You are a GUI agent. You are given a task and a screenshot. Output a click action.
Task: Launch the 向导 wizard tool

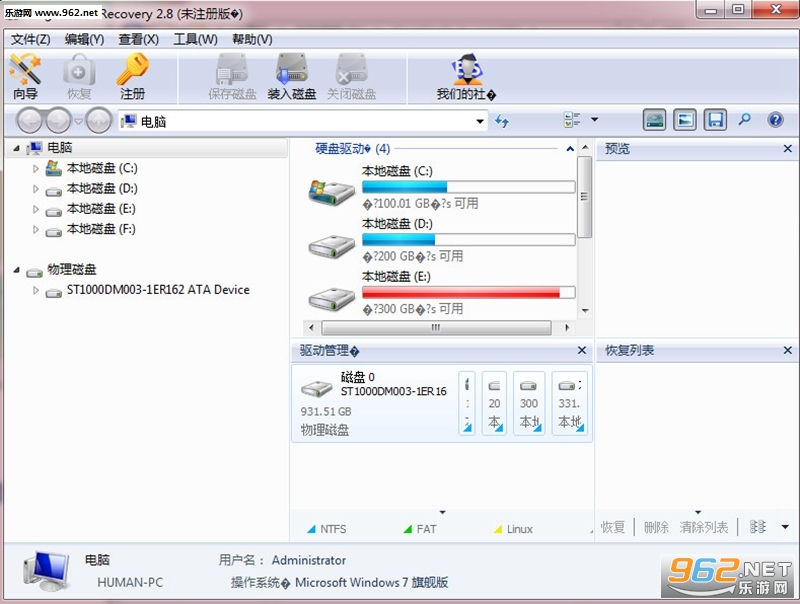point(25,77)
